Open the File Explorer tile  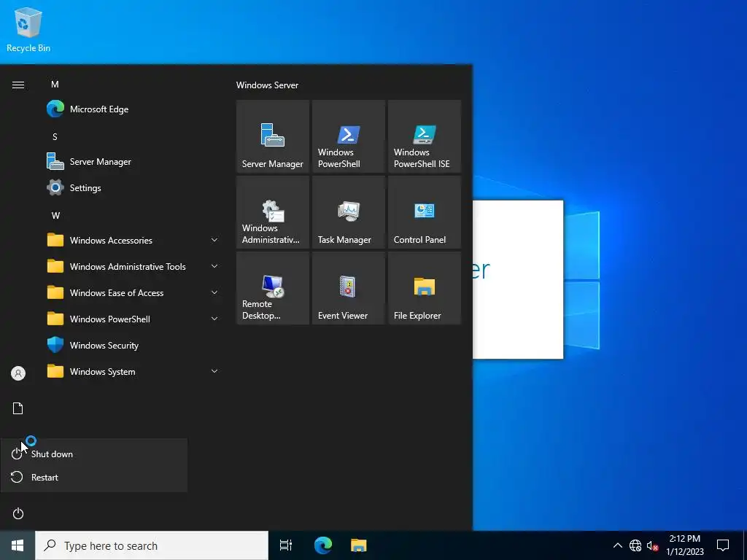tap(425, 288)
